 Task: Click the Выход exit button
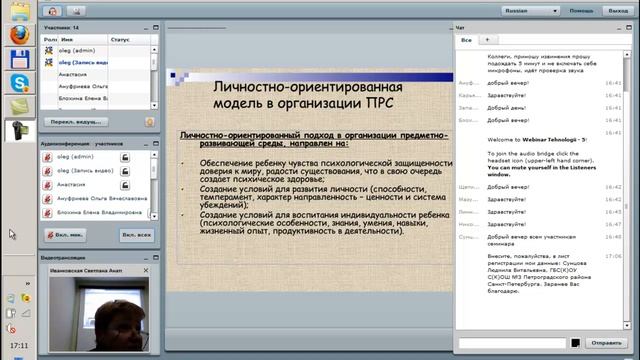[x=618, y=11]
